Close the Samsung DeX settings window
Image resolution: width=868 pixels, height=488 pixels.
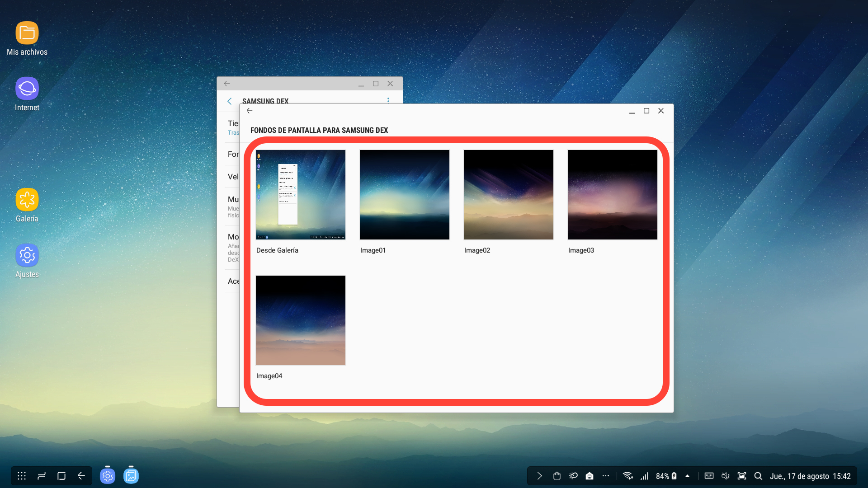pyautogui.click(x=390, y=84)
